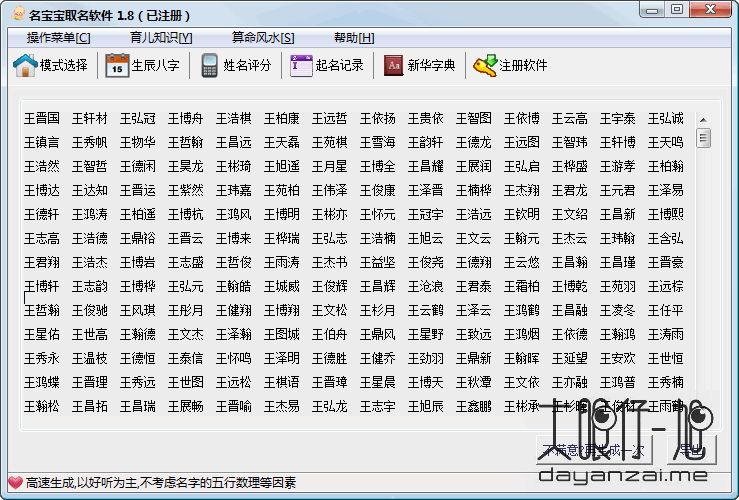Viewport: 739px width, 500px height.
Task: Open 模式选择 with the house icon
Action: pyautogui.click(x=50, y=65)
